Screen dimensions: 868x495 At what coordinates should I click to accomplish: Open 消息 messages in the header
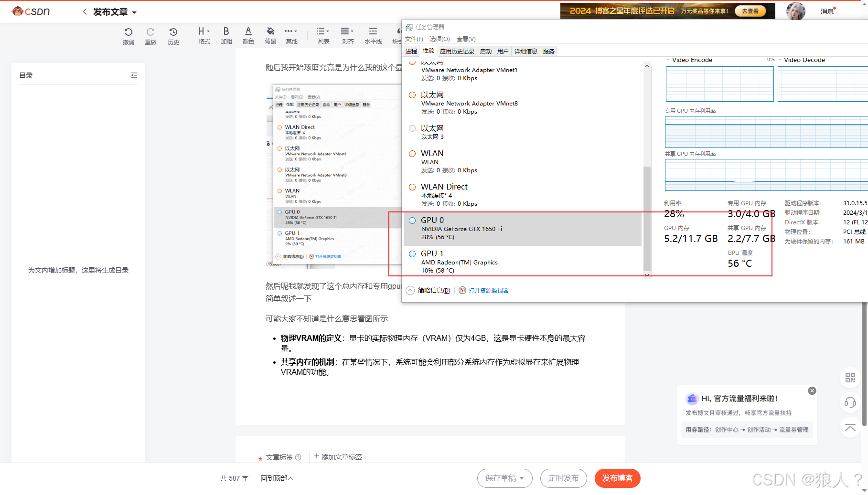click(827, 11)
